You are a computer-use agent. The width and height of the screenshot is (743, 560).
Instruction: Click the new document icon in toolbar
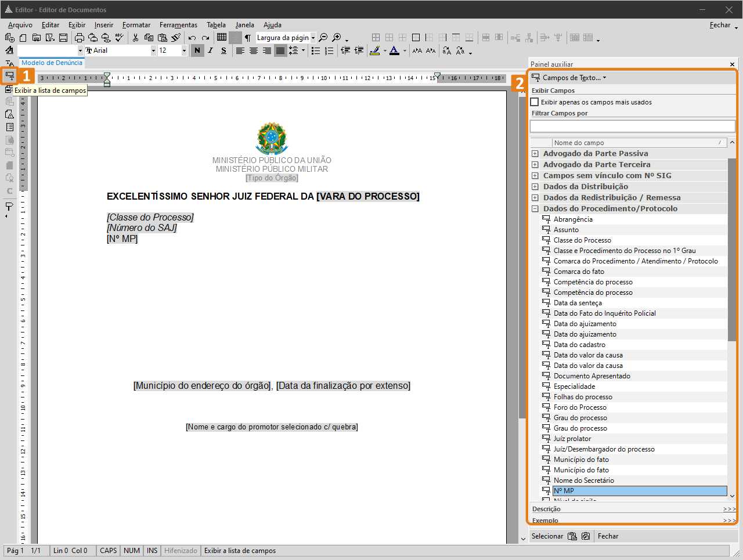point(23,38)
